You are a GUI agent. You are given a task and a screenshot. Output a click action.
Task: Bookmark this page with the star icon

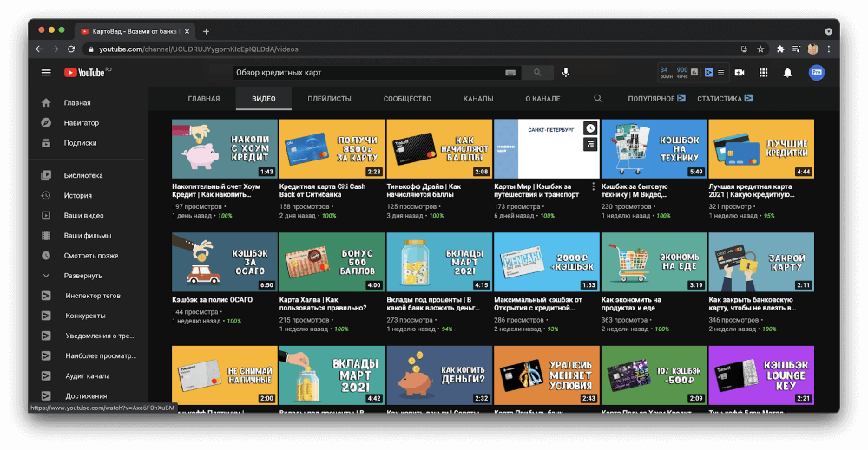(760, 49)
